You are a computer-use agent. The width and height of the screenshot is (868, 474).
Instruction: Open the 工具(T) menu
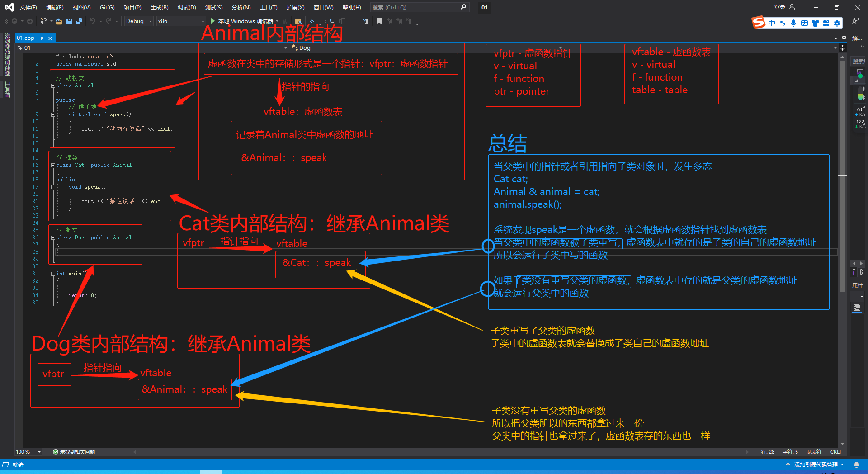pos(269,7)
